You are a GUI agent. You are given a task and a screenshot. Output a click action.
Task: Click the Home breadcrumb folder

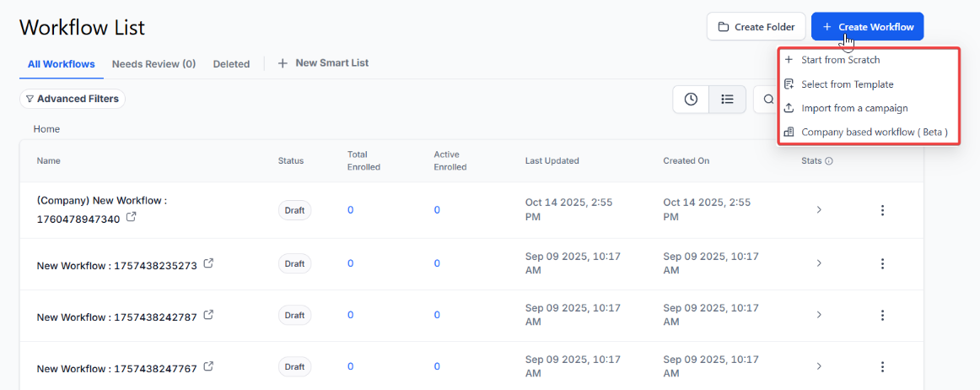tap(46, 129)
